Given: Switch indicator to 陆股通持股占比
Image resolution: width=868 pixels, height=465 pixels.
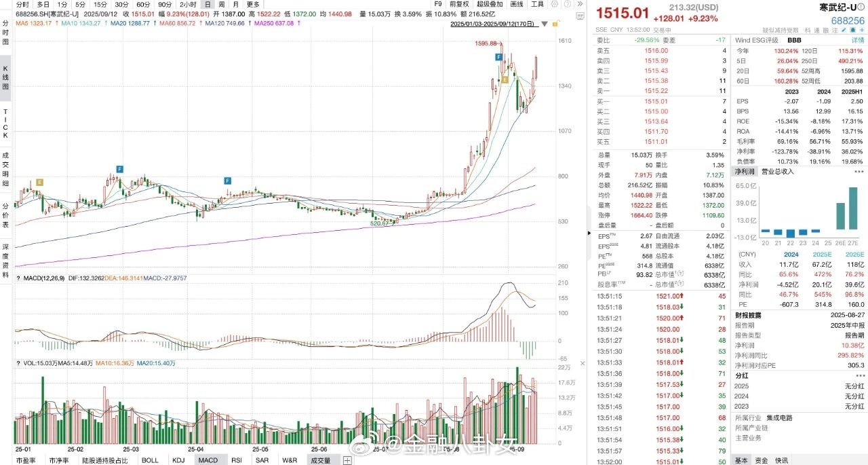Looking at the screenshot, I should pos(105,460).
